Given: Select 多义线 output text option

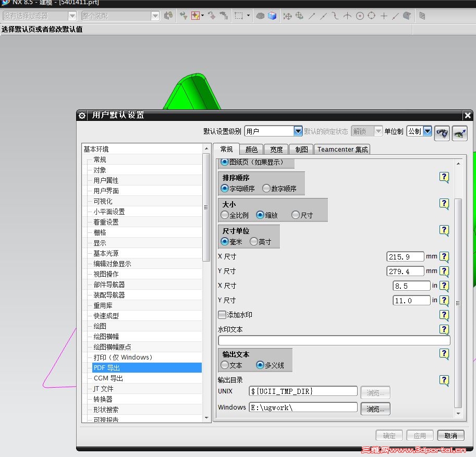Looking at the screenshot, I should click(x=260, y=365).
